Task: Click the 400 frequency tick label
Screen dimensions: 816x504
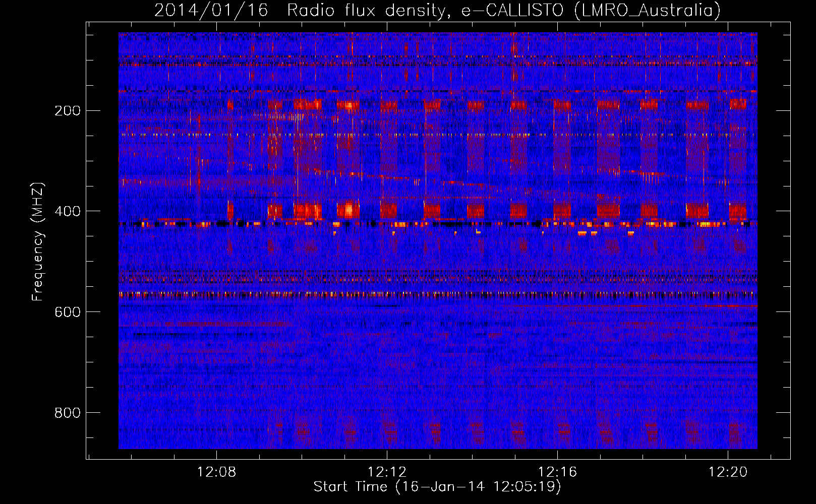Action: coord(68,212)
